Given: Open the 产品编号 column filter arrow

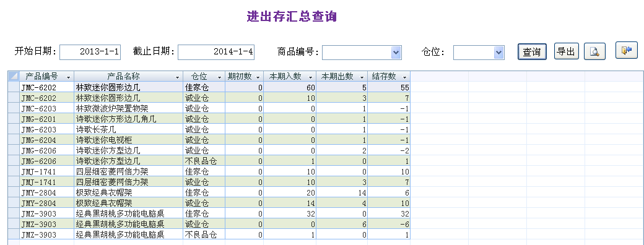Looking at the screenshot, I should (68, 77).
